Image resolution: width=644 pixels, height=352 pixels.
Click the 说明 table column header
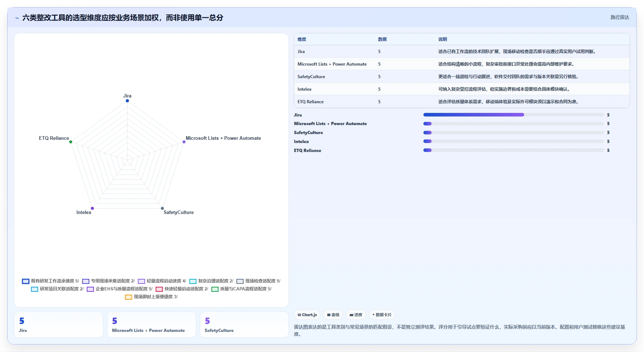click(442, 39)
